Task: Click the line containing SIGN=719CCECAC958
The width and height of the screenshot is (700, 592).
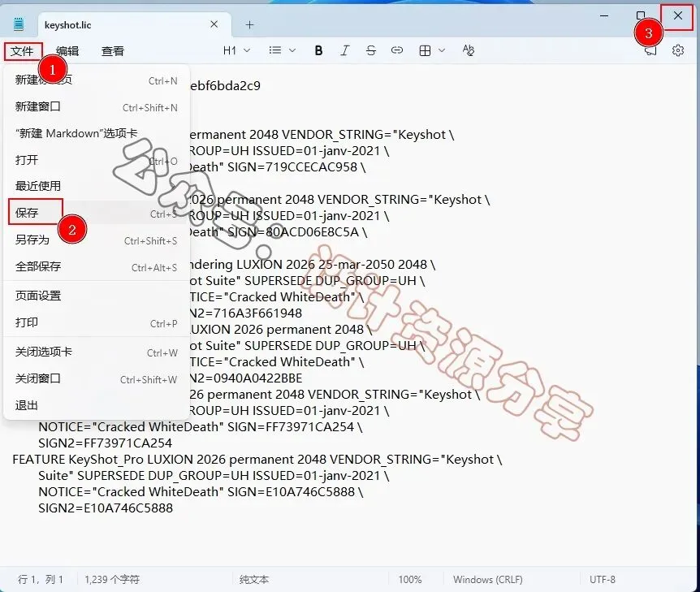Action: point(277,167)
